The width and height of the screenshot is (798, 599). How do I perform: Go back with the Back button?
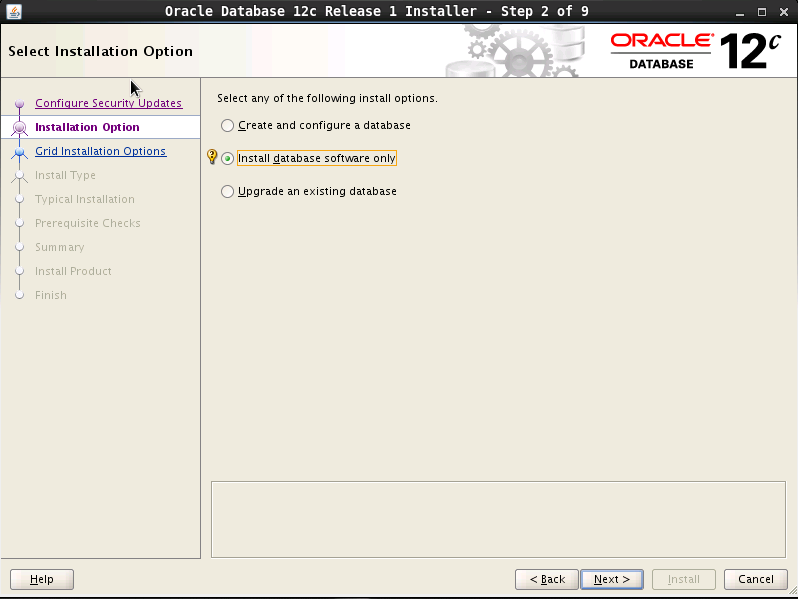point(546,579)
